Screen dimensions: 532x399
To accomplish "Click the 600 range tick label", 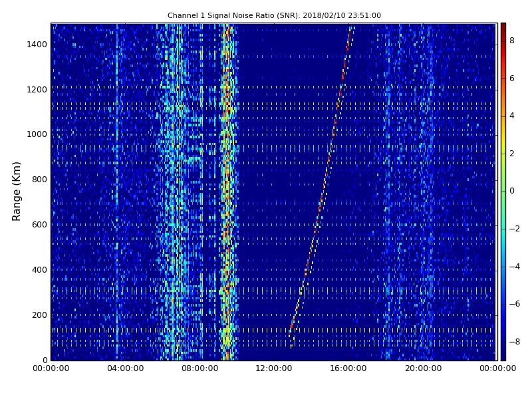I will click(39, 225).
